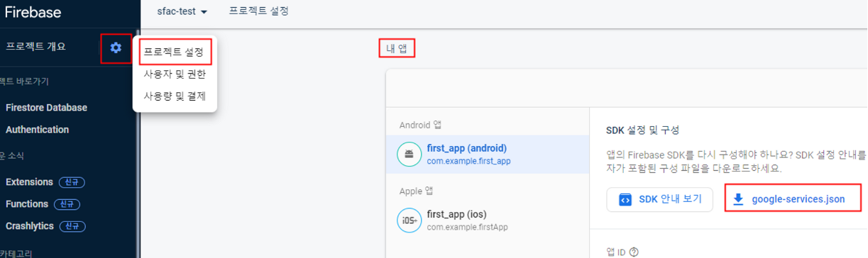868x258 pixels.
Task: Open Crashlytics in the sidebar
Action: pos(29,226)
